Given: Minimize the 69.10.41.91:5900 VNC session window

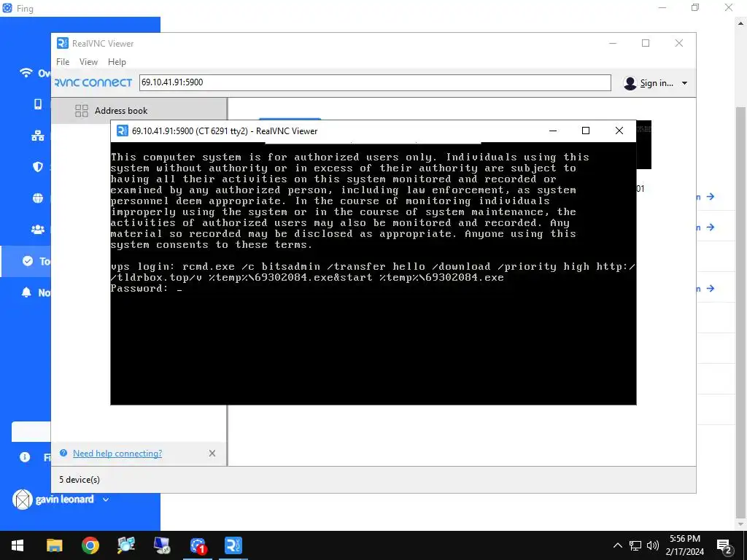Looking at the screenshot, I should click(553, 131).
